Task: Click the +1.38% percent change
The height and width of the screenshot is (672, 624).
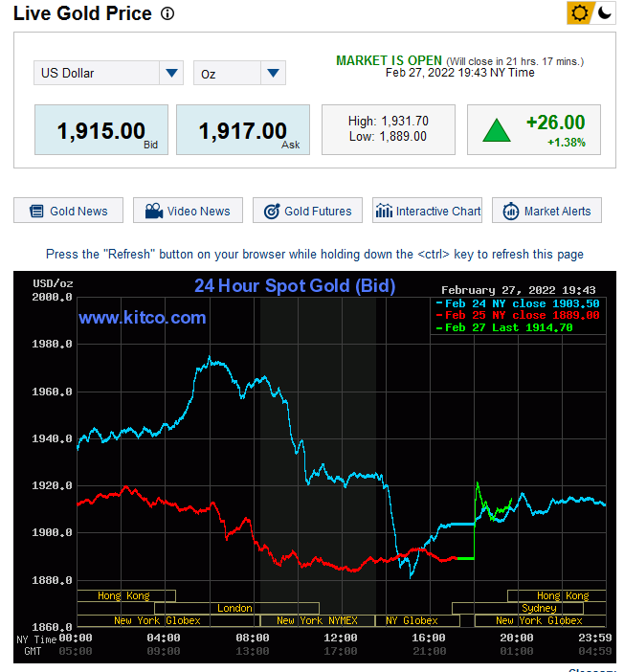Action: click(567, 143)
